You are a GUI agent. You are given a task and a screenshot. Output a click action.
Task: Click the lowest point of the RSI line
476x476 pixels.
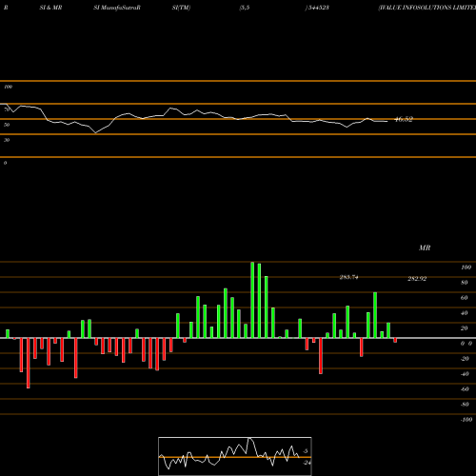click(x=96, y=133)
